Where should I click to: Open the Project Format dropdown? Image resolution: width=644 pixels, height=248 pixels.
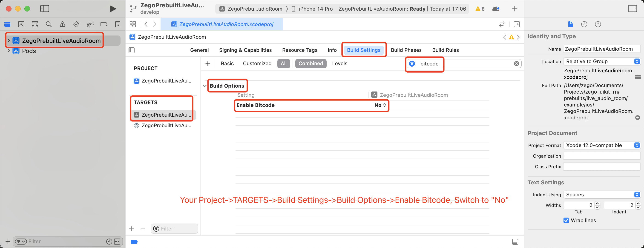pyautogui.click(x=601, y=145)
